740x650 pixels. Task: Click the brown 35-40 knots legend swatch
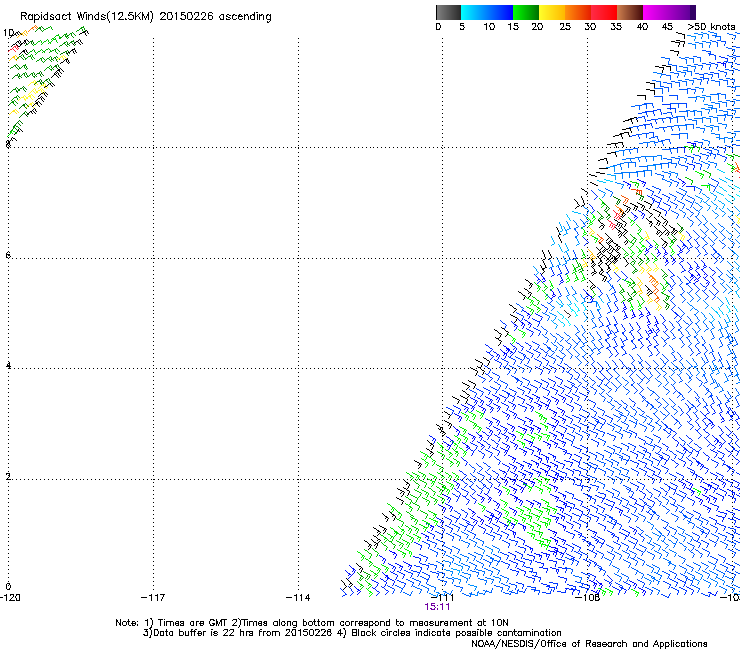[630, 12]
